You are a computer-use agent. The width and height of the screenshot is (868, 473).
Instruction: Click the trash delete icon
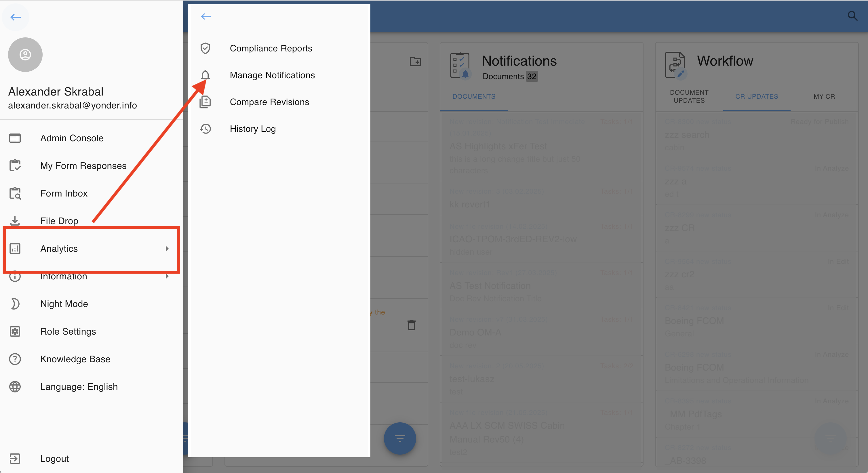pyautogui.click(x=411, y=325)
